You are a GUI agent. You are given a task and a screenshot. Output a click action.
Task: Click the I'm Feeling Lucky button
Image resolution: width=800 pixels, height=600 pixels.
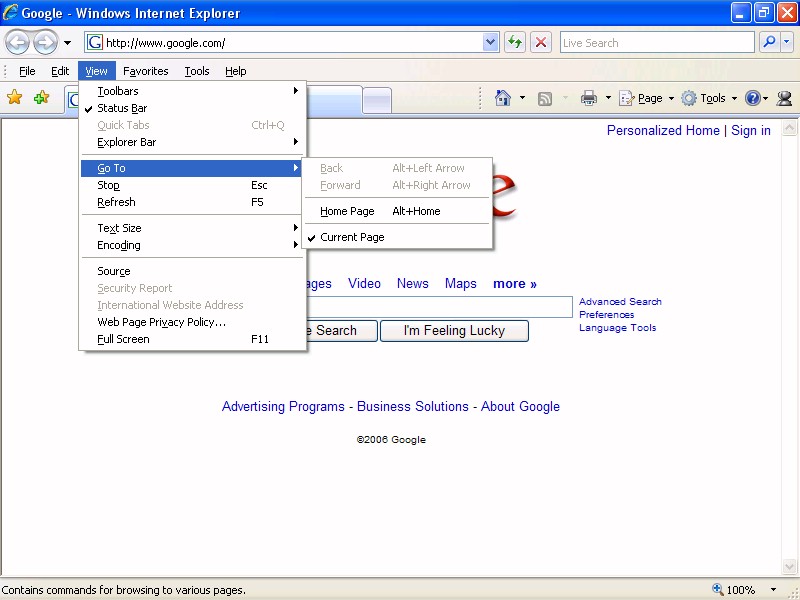coord(454,331)
